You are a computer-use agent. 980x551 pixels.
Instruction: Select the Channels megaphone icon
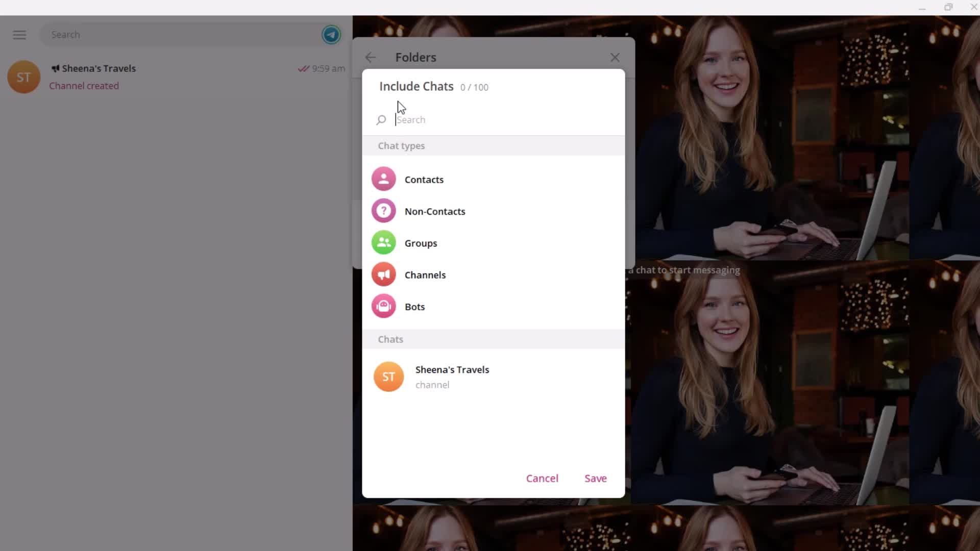(x=384, y=274)
